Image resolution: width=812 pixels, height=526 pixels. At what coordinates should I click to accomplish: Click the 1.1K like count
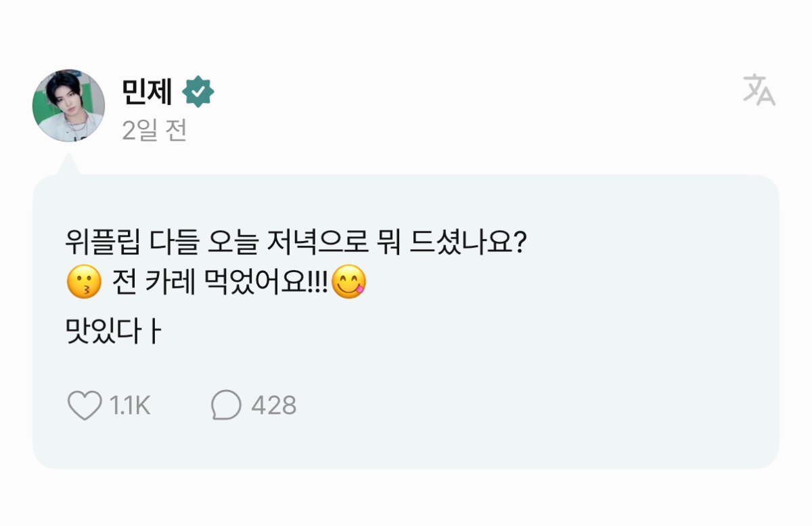point(130,406)
